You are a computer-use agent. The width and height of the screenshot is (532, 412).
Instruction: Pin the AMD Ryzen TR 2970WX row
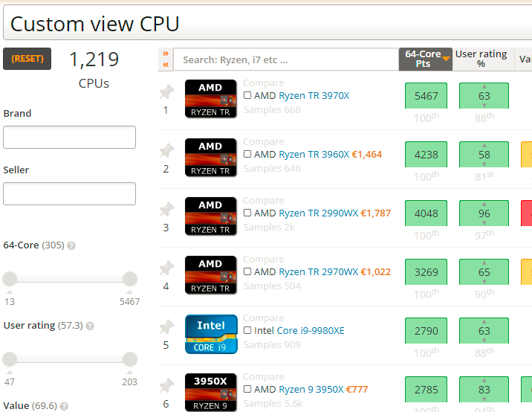pos(166,268)
